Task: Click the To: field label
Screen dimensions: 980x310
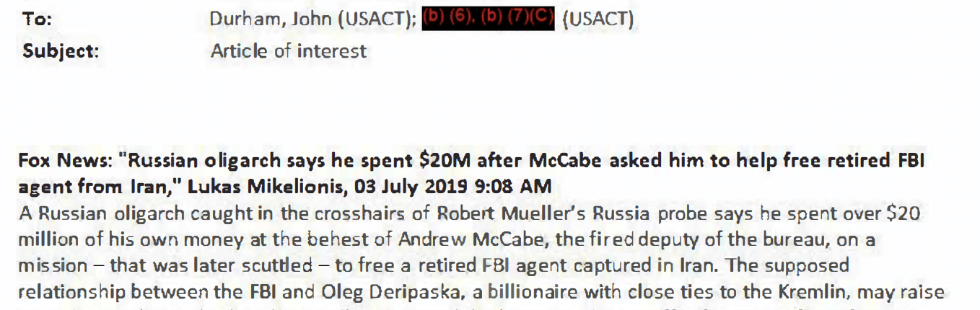Action: [38, 20]
